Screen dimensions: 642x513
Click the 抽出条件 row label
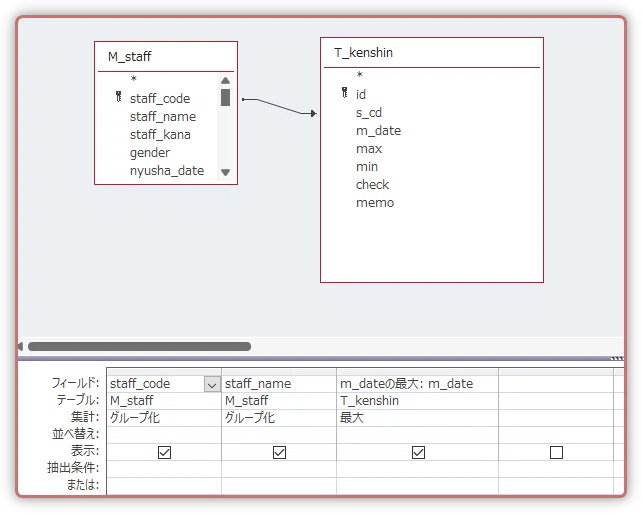73,468
